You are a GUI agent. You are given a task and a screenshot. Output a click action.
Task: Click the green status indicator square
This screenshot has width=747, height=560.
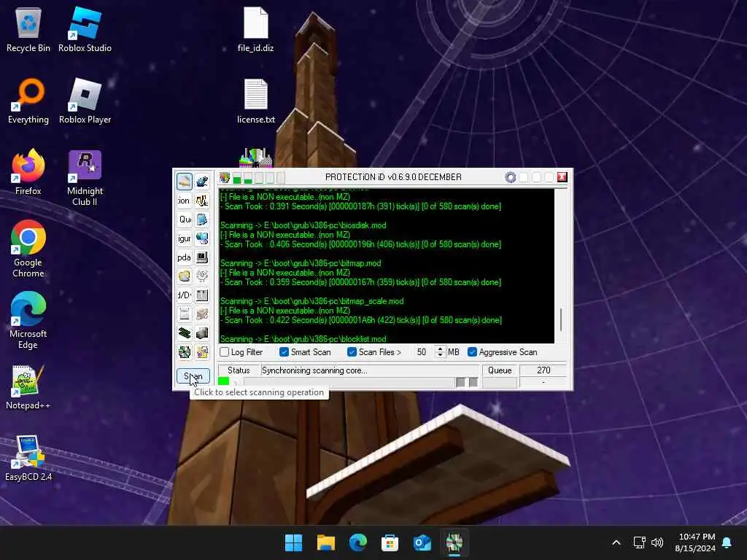coord(223,381)
